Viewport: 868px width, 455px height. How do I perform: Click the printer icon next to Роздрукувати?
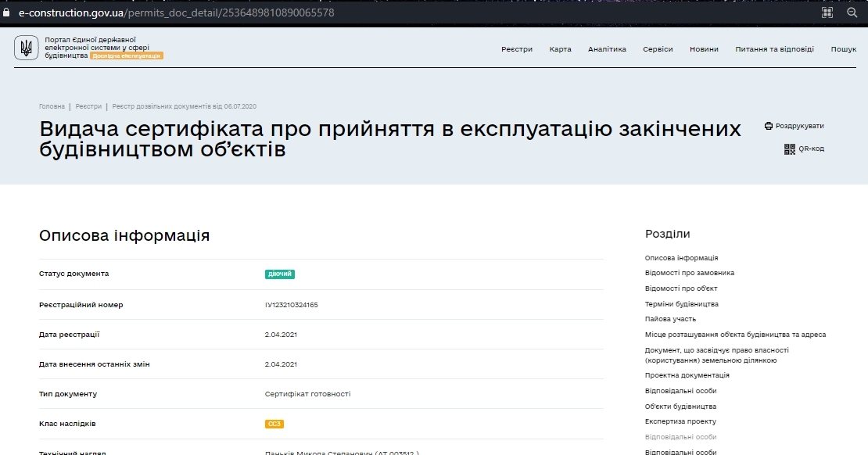coord(769,126)
